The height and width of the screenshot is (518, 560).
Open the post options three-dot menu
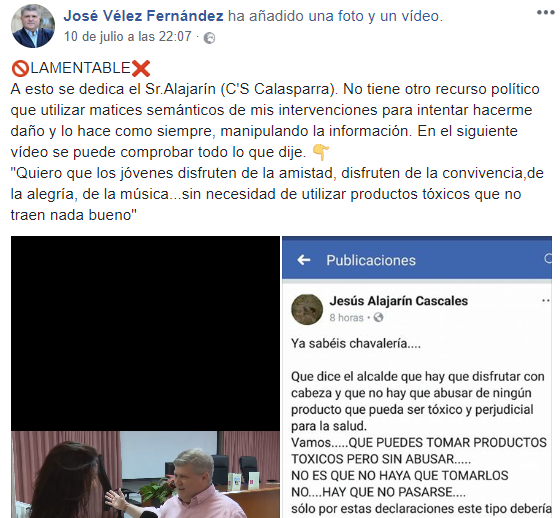point(546,13)
